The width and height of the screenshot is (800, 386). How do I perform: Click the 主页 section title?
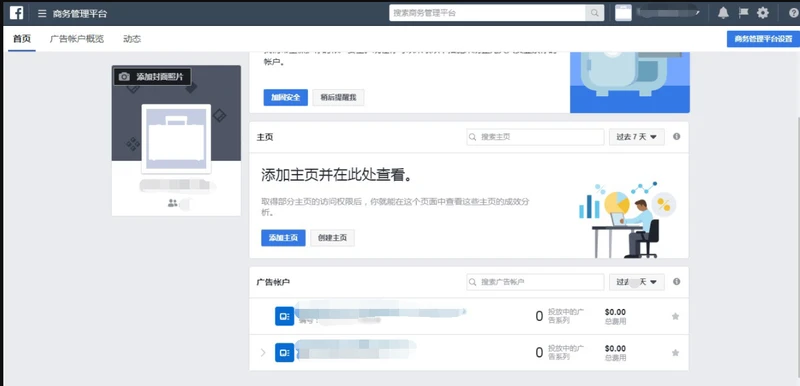tap(265, 137)
